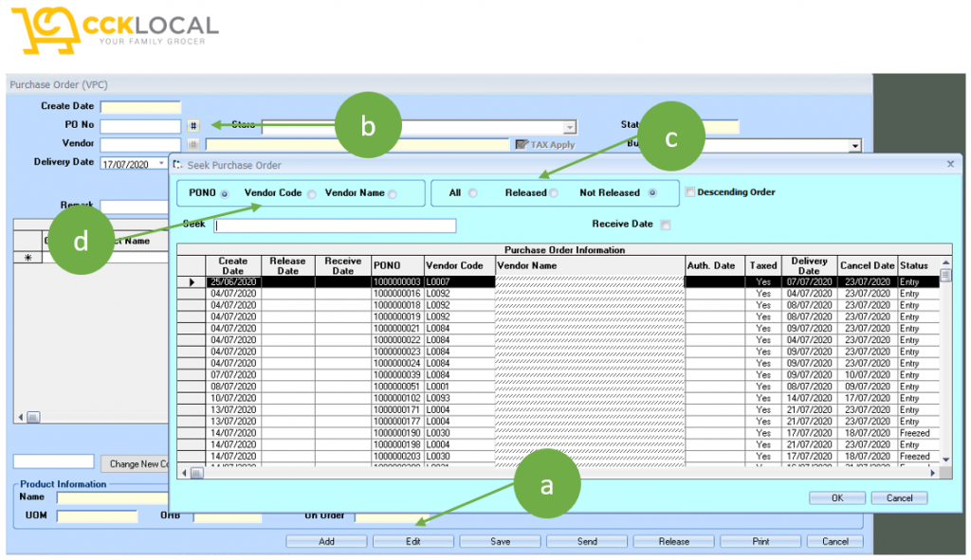Click the Release Date column header

[x=288, y=265]
